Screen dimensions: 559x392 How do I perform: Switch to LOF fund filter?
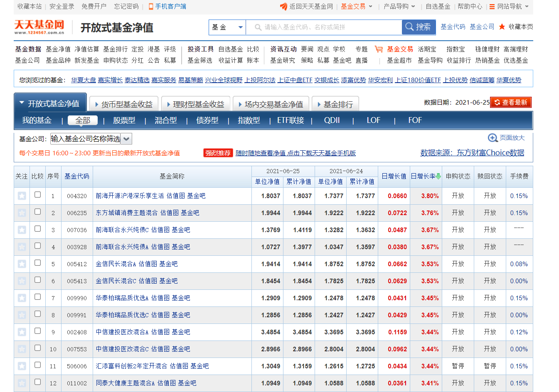click(374, 120)
